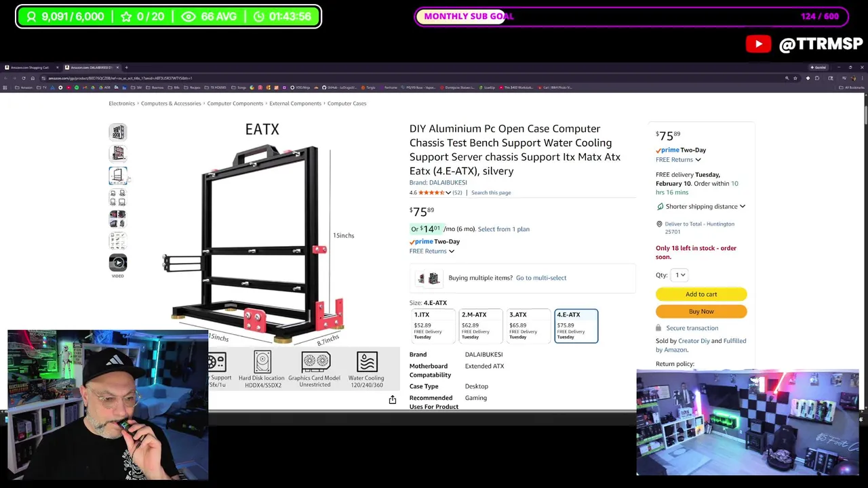868x488 pixels.
Task: Click the browser forward arrow
Action: pyautogui.click(x=14, y=78)
